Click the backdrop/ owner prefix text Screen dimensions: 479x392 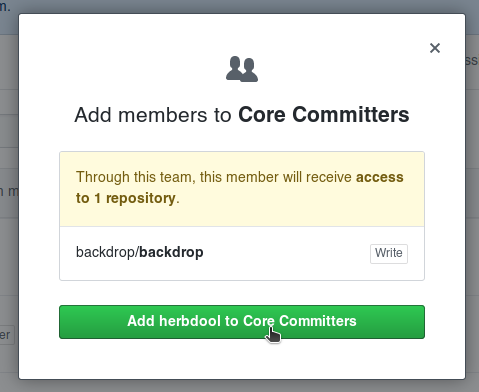pyautogui.click(x=107, y=252)
